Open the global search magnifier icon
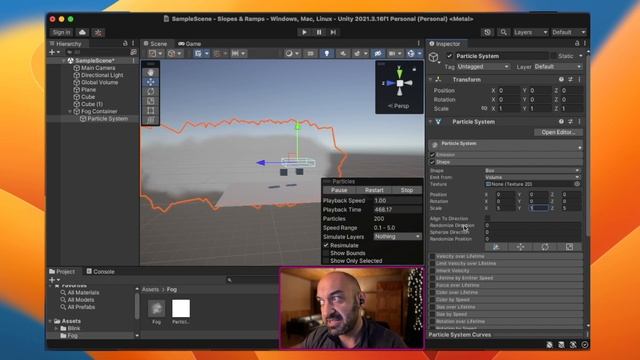The width and height of the screenshot is (640, 360). 503,32
